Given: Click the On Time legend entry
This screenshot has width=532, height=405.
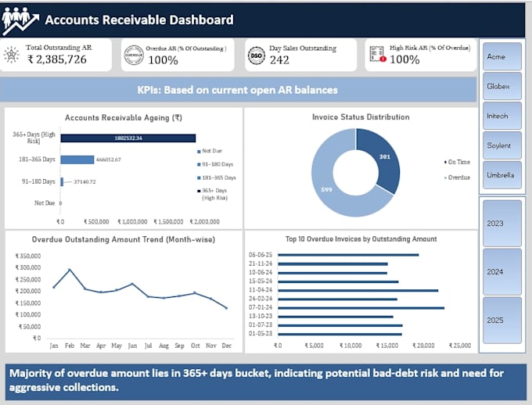Looking at the screenshot, I should (457, 162).
